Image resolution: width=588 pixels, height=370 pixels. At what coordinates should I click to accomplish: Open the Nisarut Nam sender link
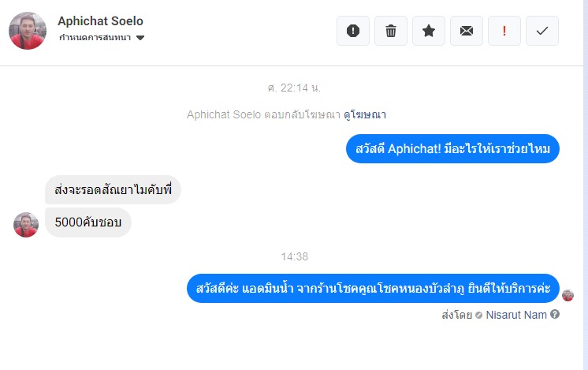point(516,314)
